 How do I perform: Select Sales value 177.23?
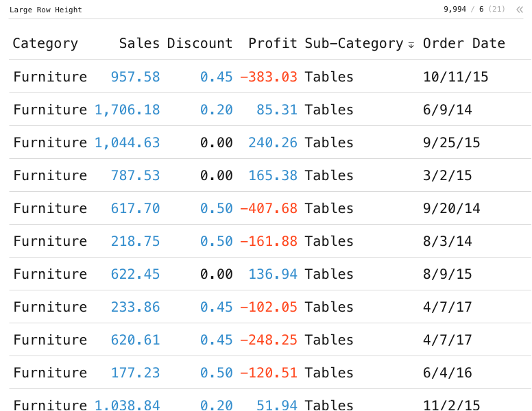click(x=135, y=373)
